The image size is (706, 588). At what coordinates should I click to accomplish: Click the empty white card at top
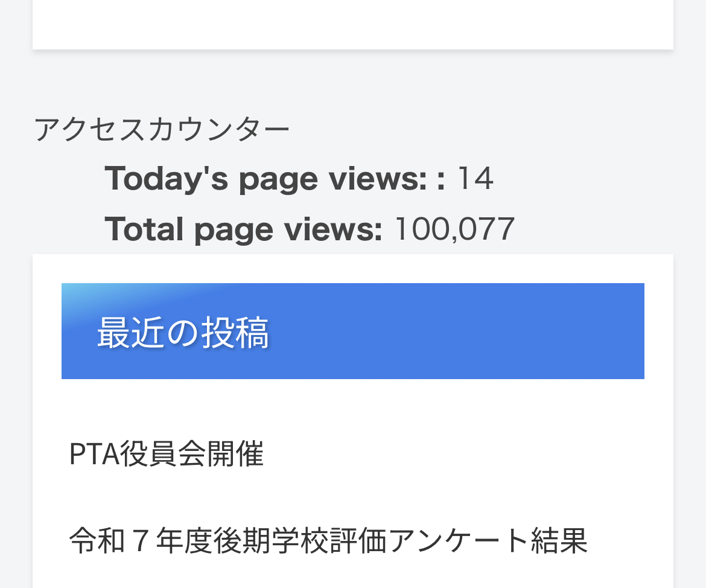(352, 24)
